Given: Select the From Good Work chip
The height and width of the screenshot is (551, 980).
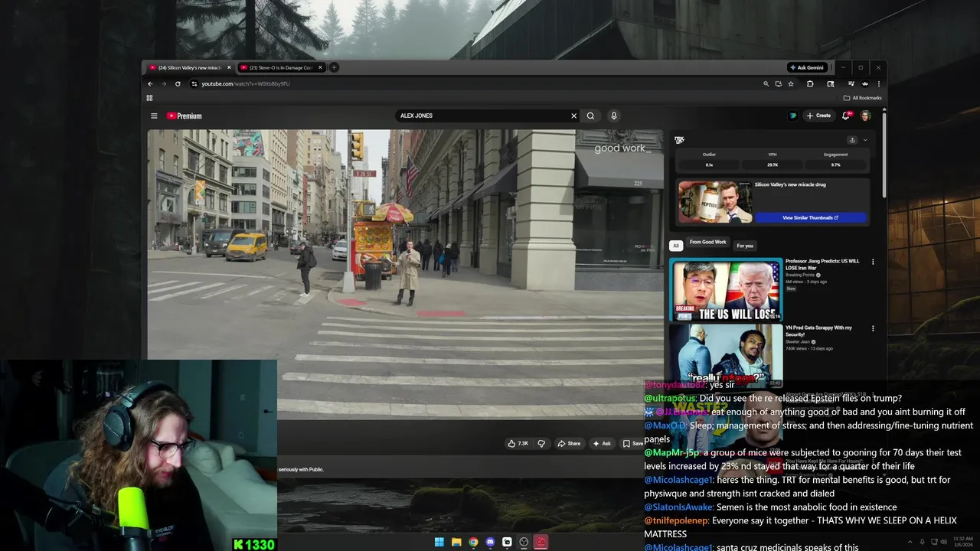Looking at the screenshot, I should point(707,243).
